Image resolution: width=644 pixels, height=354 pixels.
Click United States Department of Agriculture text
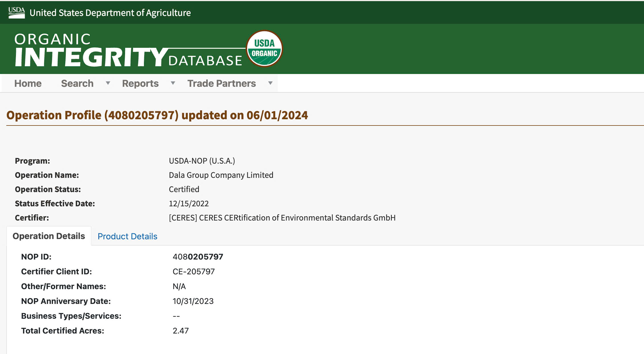pyautogui.click(x=110, y=13)
